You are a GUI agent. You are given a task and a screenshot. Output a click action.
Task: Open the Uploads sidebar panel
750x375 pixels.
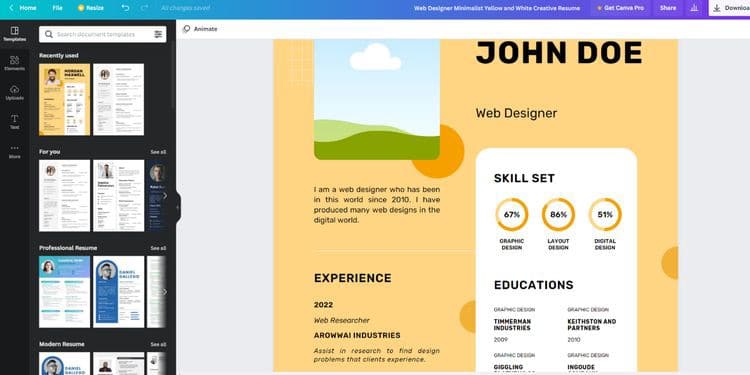tap(14, 93)
